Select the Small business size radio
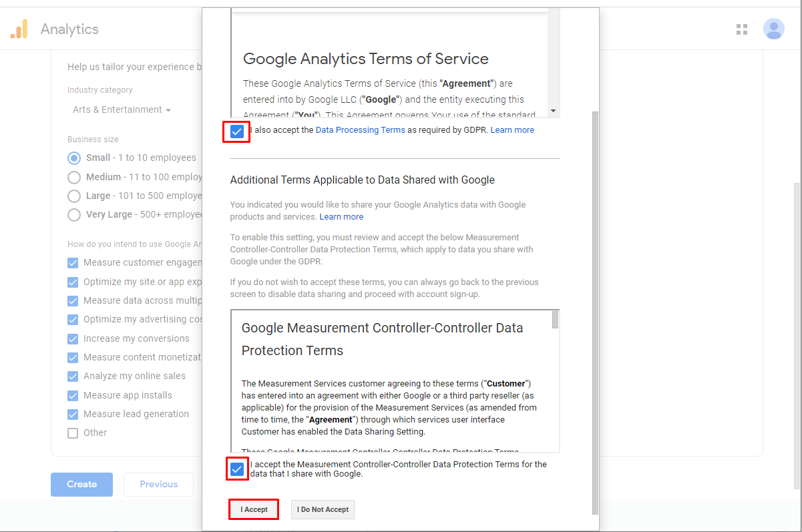Viewport: 802px width, 532px height. point(73,158)
